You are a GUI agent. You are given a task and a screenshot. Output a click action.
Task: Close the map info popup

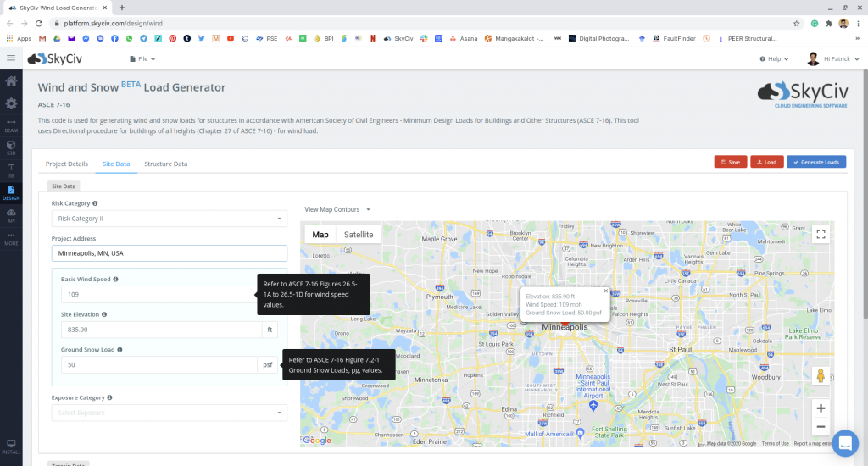point(605,291)
